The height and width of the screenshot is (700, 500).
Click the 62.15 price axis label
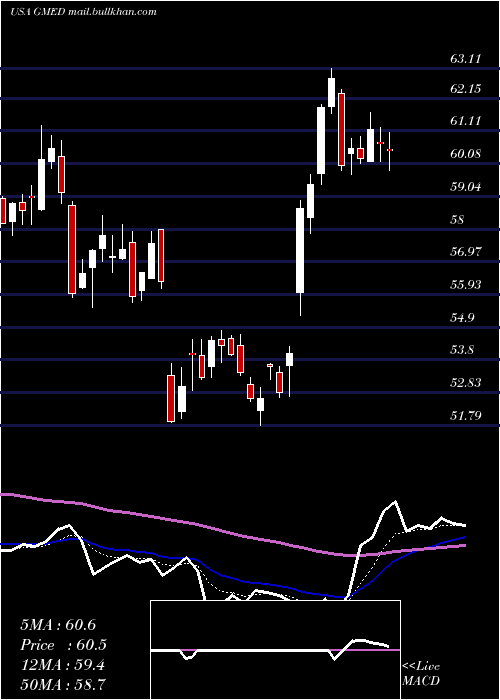465,89
